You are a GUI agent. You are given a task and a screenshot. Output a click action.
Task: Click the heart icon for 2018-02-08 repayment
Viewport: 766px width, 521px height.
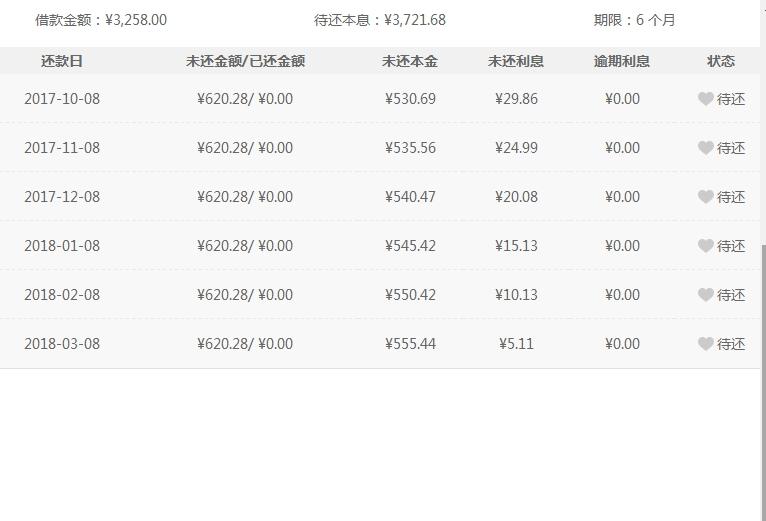pos(705,295)
